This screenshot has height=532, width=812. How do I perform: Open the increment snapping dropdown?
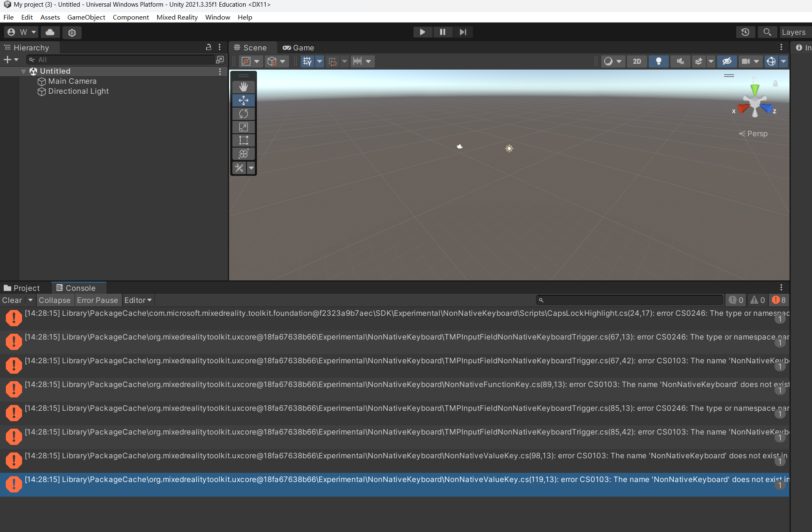point(362,61)
